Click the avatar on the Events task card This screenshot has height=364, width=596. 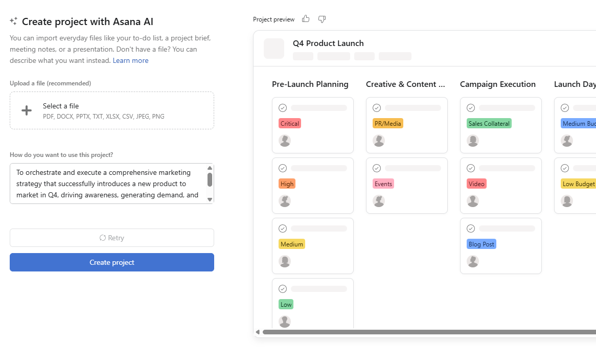coord(379,201)
